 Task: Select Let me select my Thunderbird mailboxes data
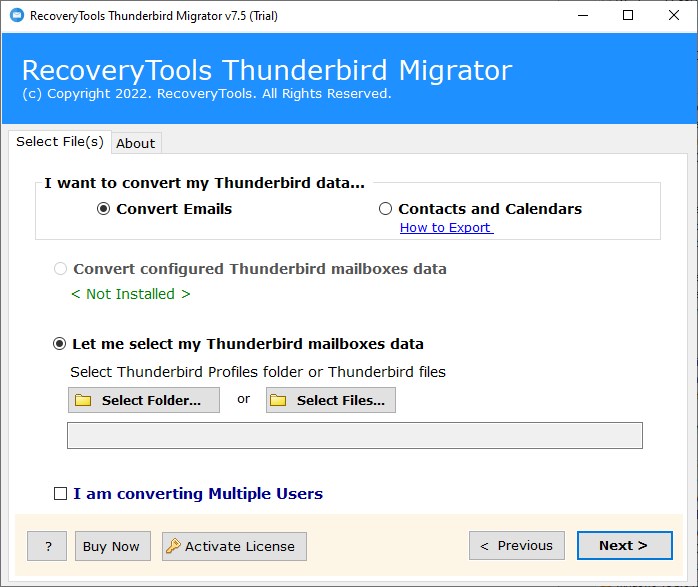pyautogui.click(x=60, y=344)
